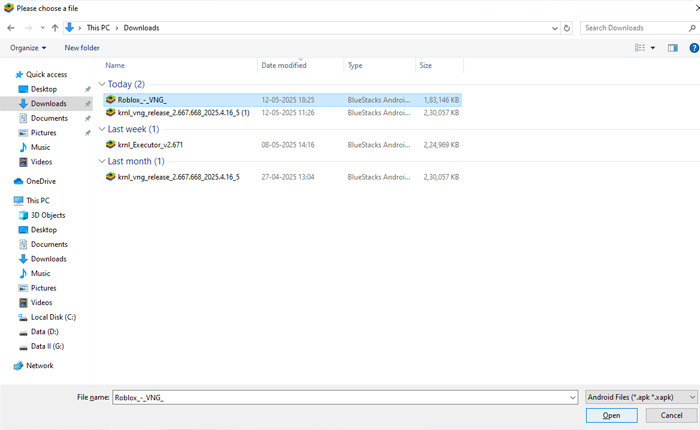
Task: Click the pin icon beside Desktop
Action: point(88,89)
